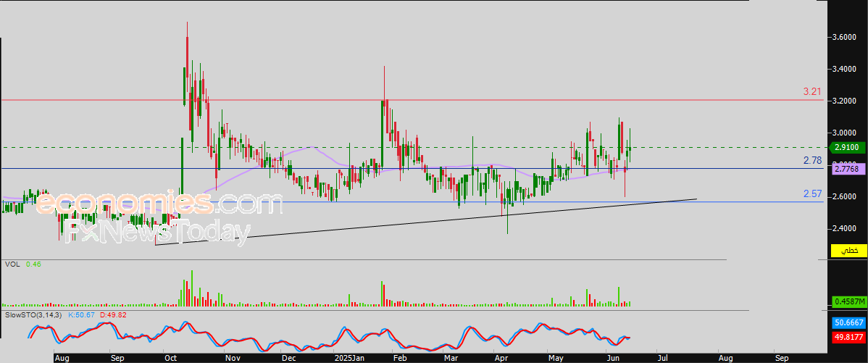
Task: Click the yellow خطي chart type button
Action: click(849, 251)
